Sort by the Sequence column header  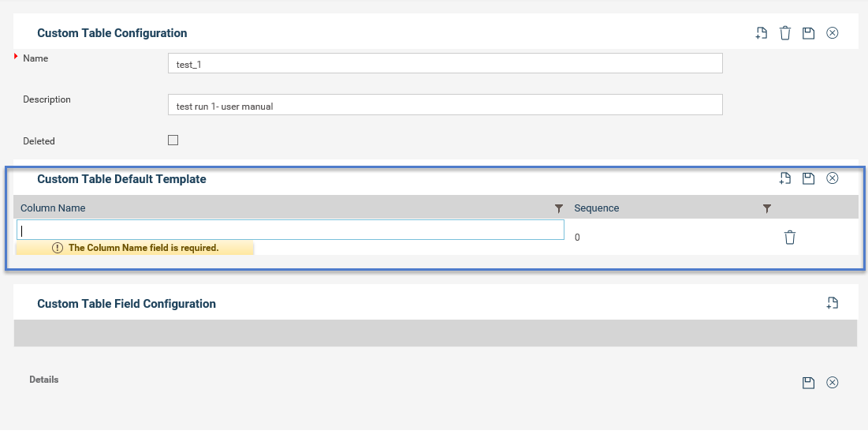(x=596, y=208)
